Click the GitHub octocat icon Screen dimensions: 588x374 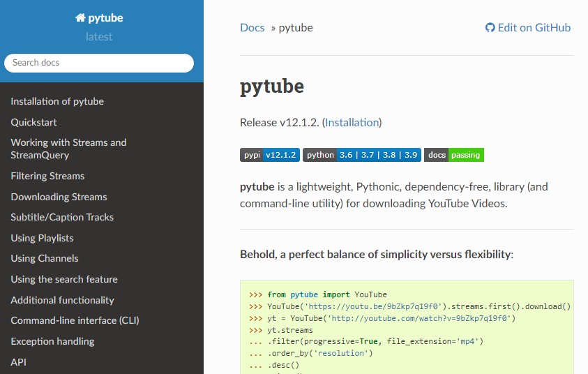pyautogui.click(x=490, y=27)
